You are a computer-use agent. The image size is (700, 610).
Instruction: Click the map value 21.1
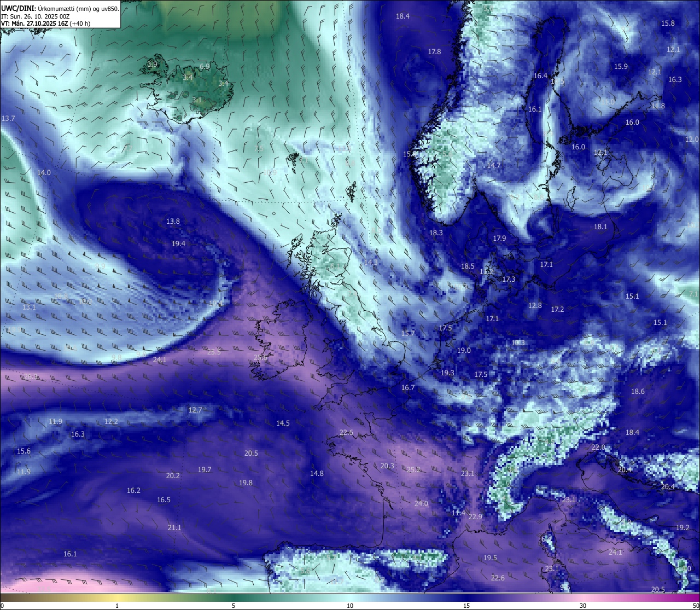174,527
